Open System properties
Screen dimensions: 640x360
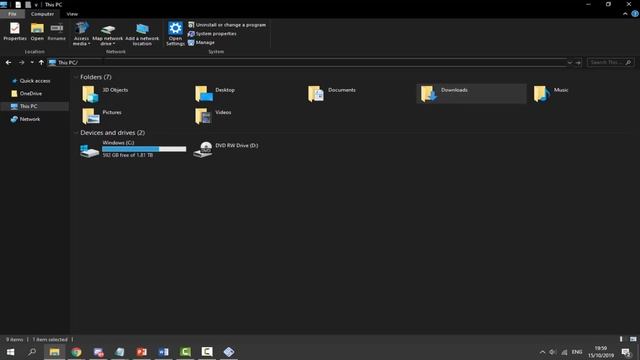click(212, 33)
